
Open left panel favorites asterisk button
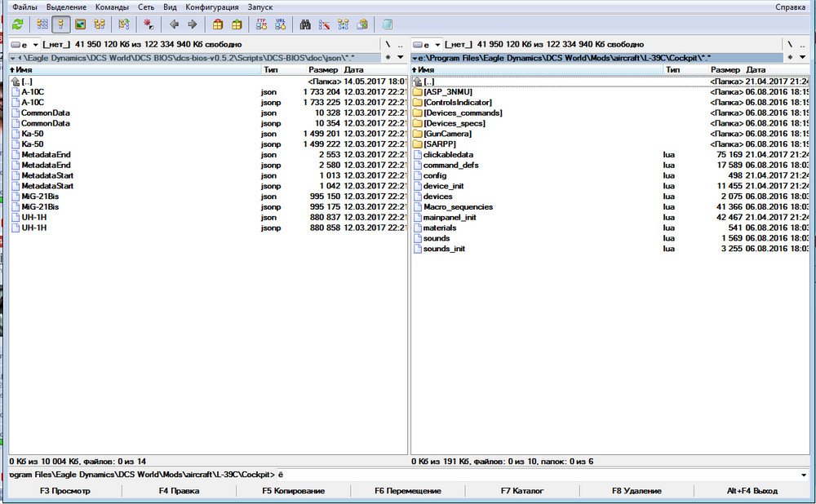point(388,57)
